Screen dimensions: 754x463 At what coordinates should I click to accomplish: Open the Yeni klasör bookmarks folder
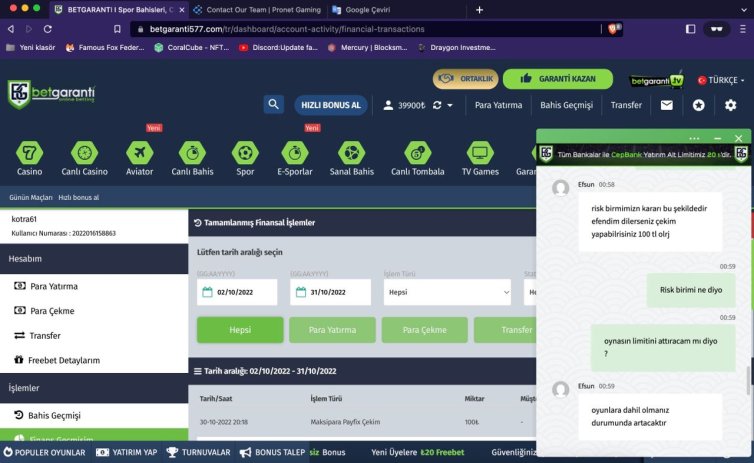[x=31, y=48]
